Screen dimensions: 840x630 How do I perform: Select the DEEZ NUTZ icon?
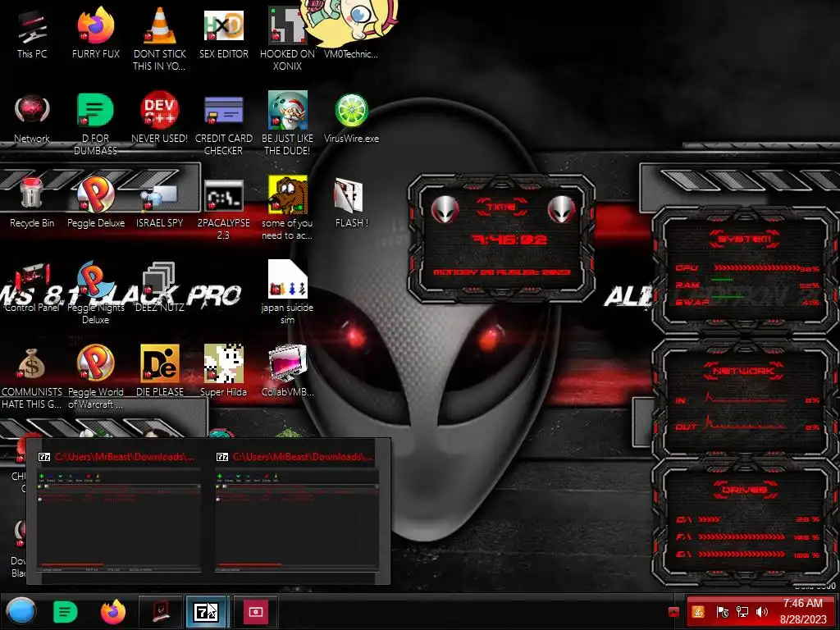tap(160, 287)
